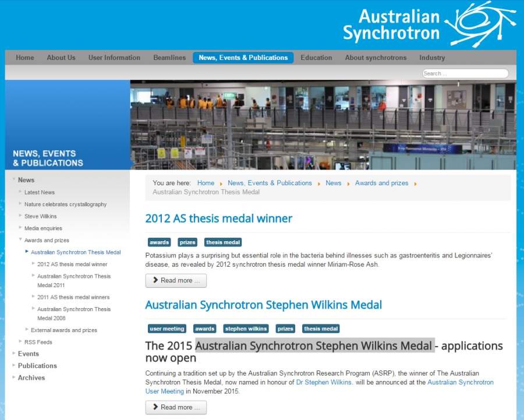
Task: Click the highlighted 2015 medal subheading text
Action: pyautogui.click(x=315, y=345)
